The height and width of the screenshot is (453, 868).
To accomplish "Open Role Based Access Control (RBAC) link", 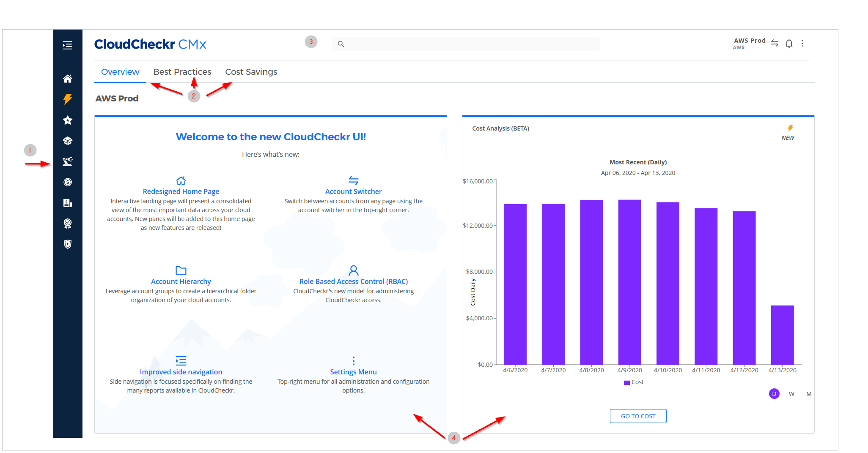I will coord(354,281).
